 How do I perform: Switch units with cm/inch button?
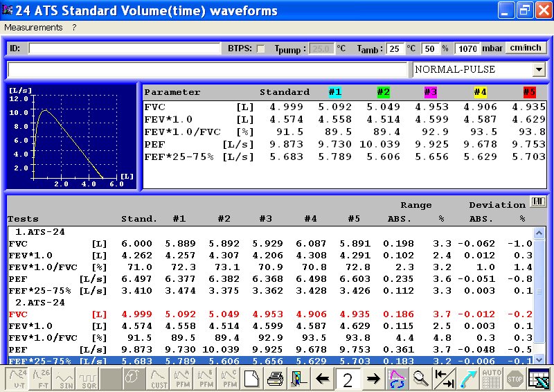click(x=526, y=48)
